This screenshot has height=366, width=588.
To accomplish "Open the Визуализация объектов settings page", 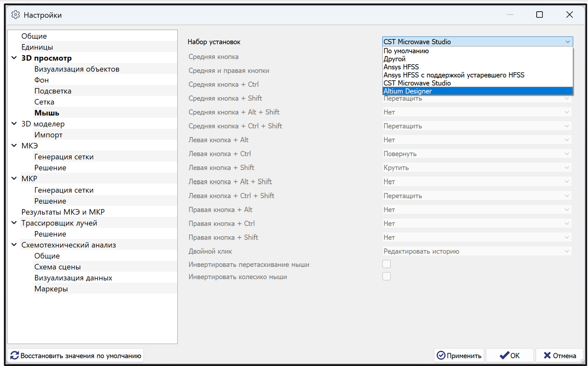I will click(77, 69).
